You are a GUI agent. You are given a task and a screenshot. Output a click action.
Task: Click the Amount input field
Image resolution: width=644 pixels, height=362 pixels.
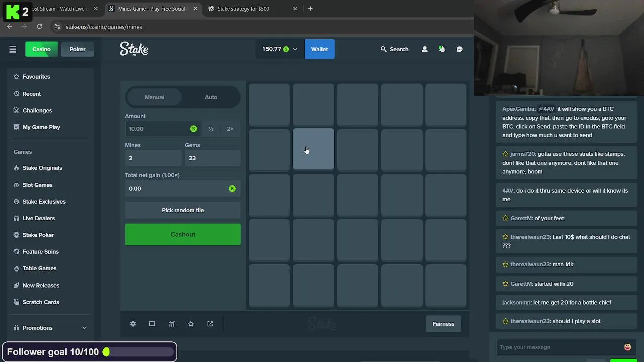(x=163, y=129)
